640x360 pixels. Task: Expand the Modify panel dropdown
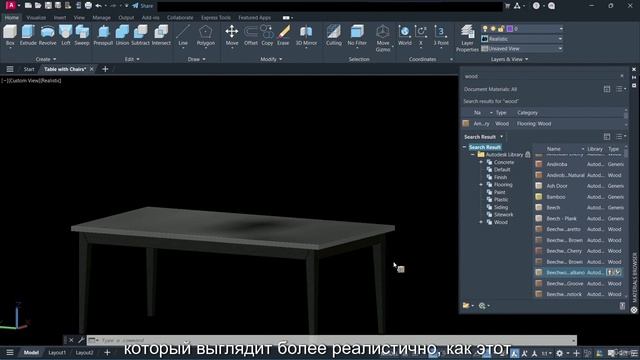click(x=271, y=59)
